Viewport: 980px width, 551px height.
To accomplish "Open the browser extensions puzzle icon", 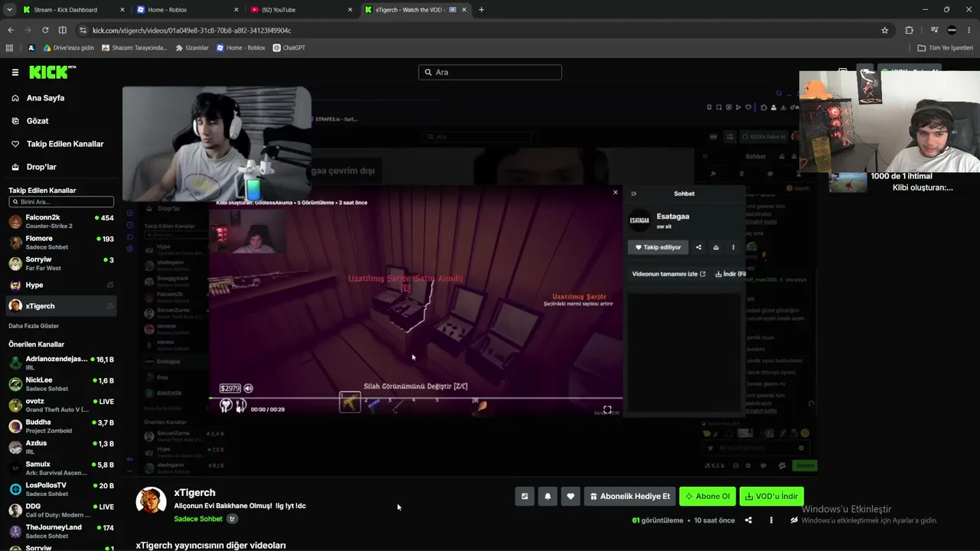I will tap(910, 31).
